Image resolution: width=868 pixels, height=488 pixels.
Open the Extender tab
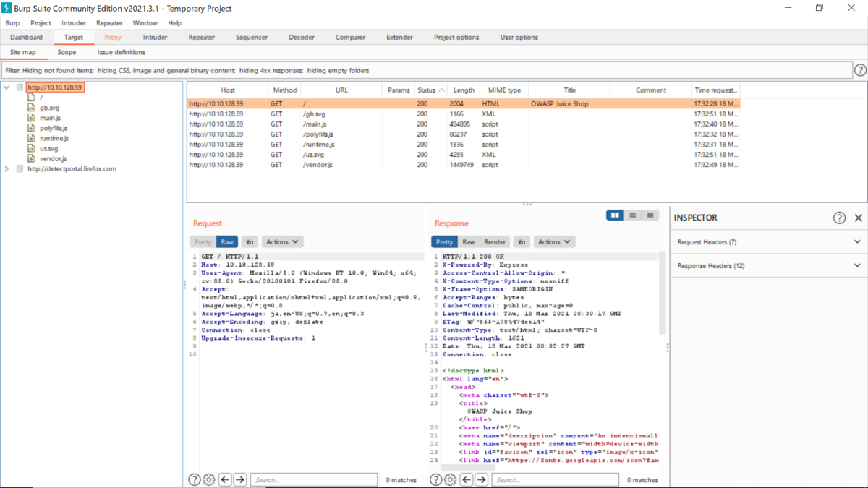click(399, 38)
